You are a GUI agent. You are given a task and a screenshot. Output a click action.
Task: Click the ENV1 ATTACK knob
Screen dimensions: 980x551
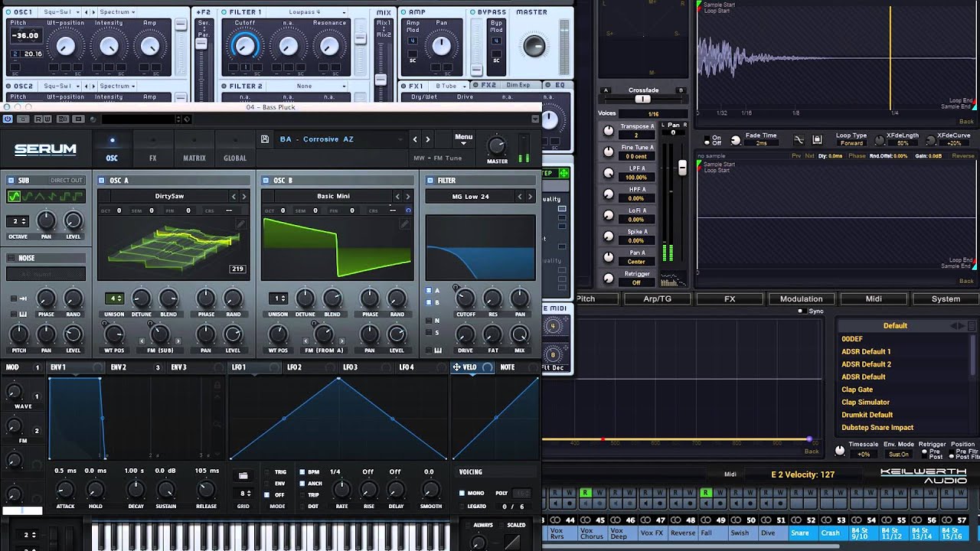(x=65, y=489)
